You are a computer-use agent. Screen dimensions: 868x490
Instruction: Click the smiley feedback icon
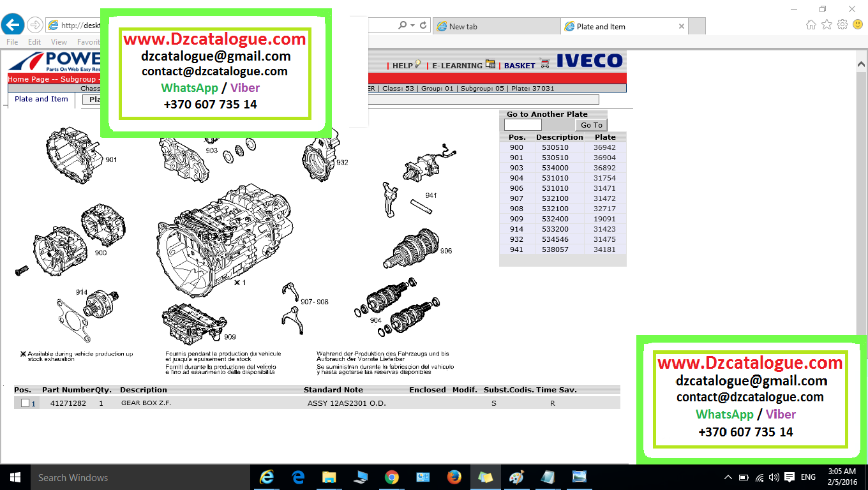coord(858,25)
